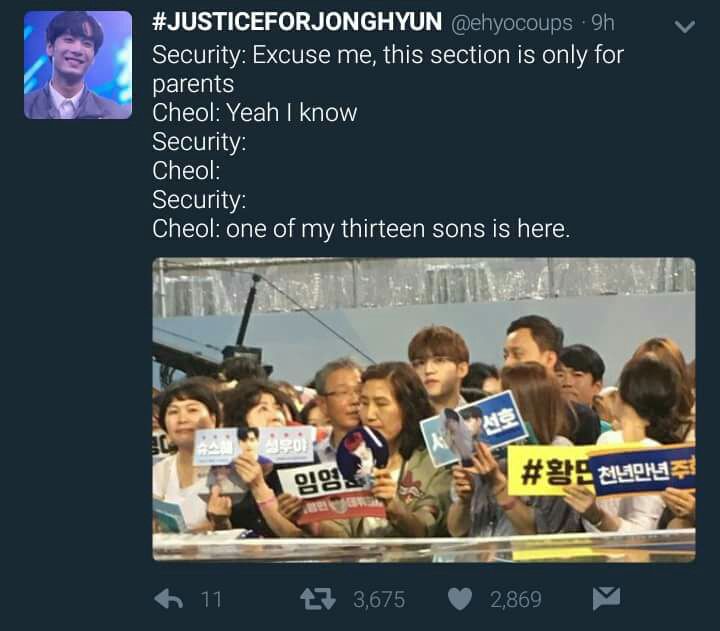720x631 pixels.
Task: Retweet this post using the retweet icon
Action: 318,599
